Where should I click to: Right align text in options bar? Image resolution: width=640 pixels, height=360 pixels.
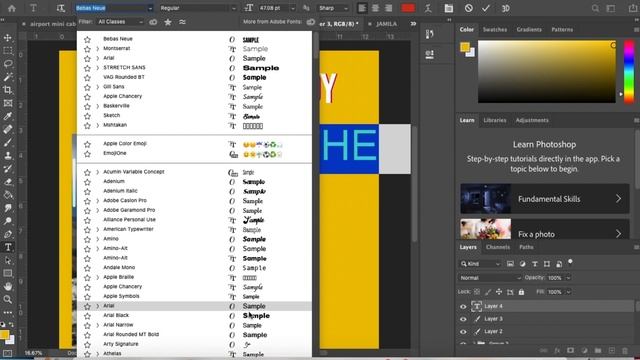(x=389, y=8)
